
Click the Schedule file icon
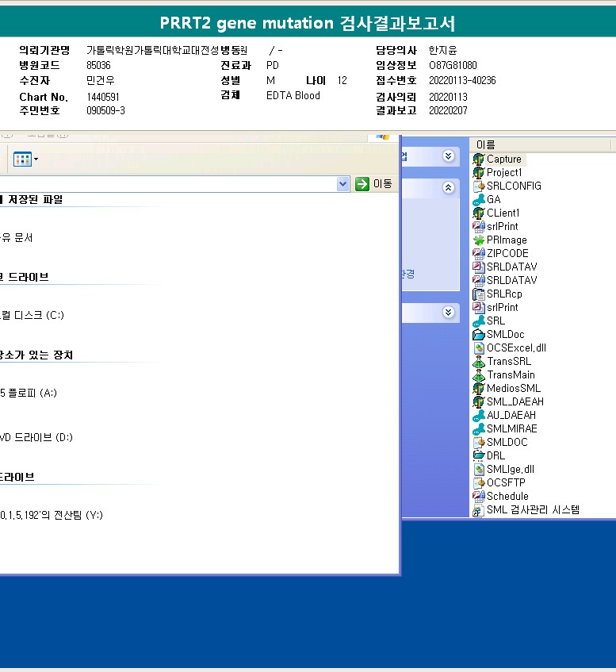click(478, 496)
